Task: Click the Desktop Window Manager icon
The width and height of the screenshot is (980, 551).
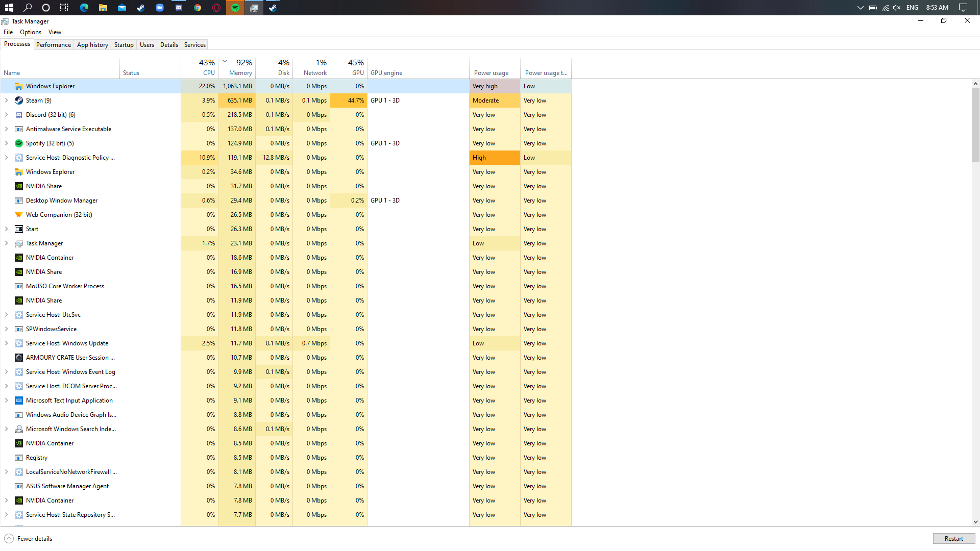Action: pyautogui.click(x=19, y=201)
